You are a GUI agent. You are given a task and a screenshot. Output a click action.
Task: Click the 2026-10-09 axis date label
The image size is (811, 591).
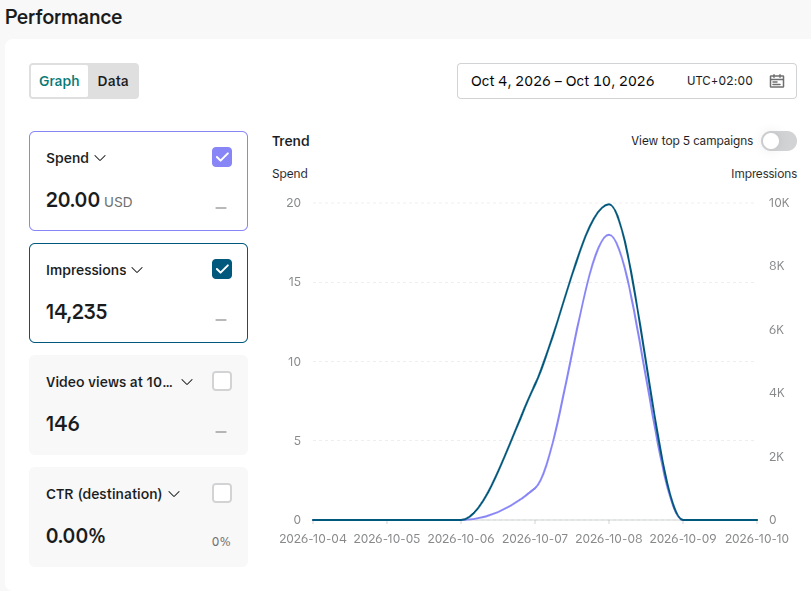(683, 539)
